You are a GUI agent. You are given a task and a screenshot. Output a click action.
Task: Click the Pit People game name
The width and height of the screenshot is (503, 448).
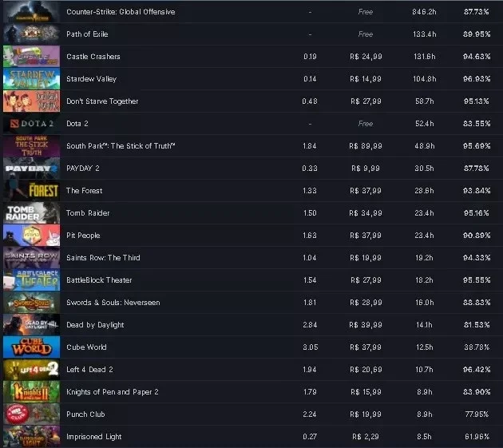coord(83,236)
